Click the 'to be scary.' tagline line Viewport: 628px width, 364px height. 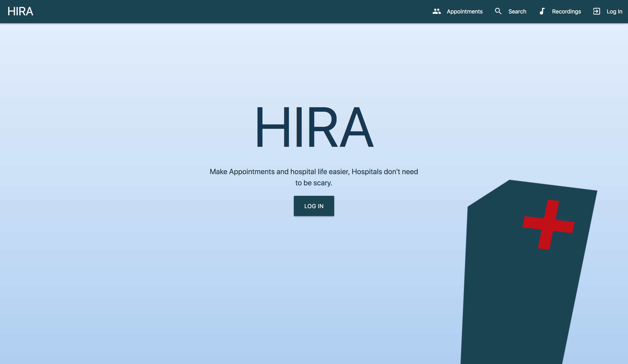[314, 183]
